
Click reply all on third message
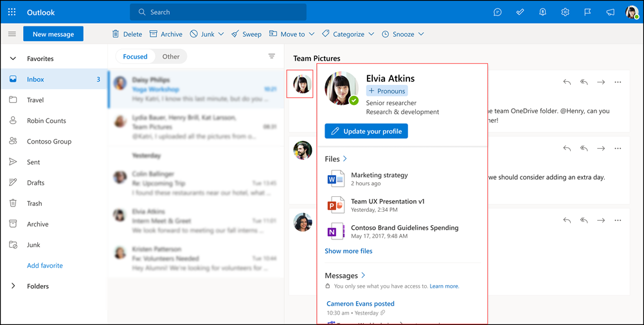point(584,220)
